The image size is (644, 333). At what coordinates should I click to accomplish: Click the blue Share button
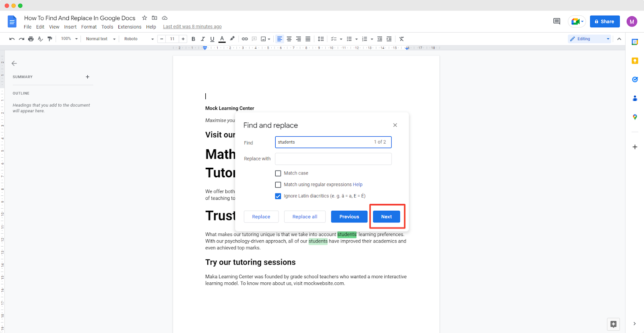[605, 22]
